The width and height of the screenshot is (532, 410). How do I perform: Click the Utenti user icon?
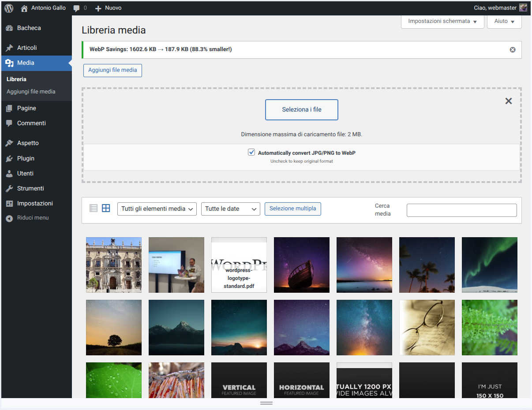point(9,174)
